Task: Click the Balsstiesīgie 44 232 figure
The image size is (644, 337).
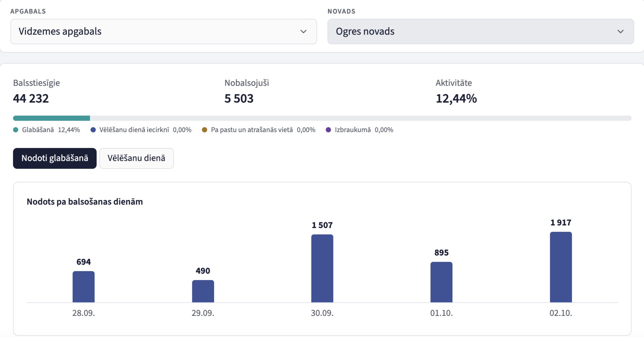Action: [x=31, y=98]
